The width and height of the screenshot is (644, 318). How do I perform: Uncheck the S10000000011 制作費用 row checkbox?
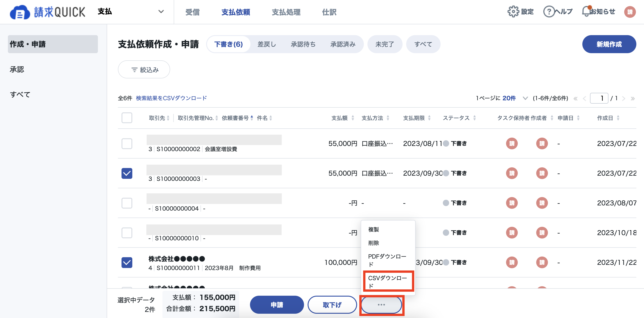[x=127, y=262]
